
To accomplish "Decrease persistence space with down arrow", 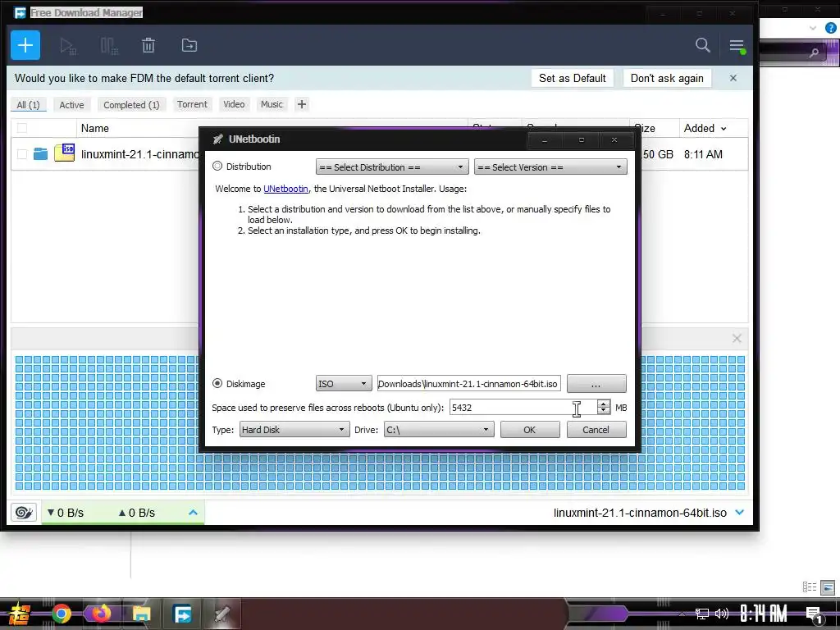I will [604, 412].
